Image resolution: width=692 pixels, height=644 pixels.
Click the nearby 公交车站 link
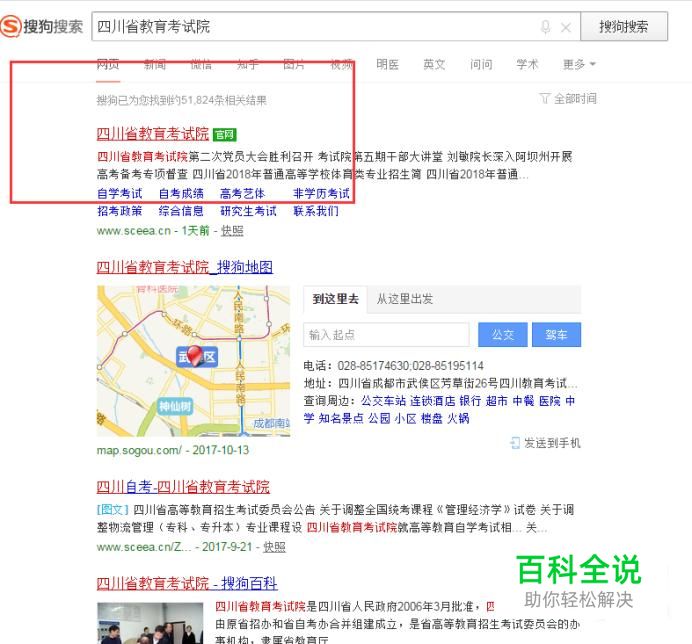pyautogui.click(x=384, y=401)
